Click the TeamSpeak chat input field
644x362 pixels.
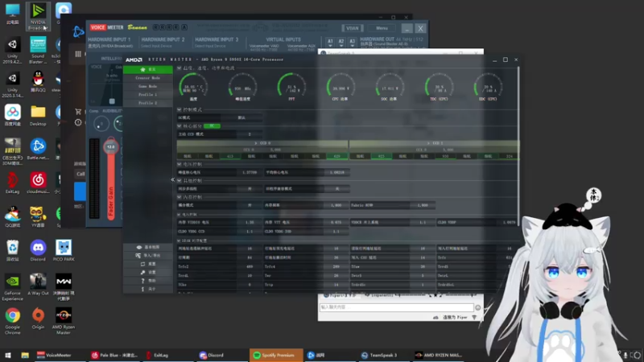coord(396,307)
